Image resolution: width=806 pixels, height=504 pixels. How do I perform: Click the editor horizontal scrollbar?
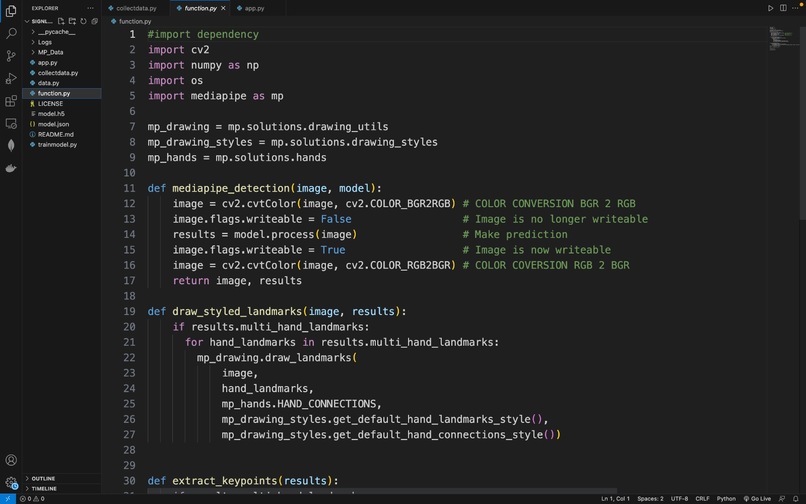click(x=382, y=491)
